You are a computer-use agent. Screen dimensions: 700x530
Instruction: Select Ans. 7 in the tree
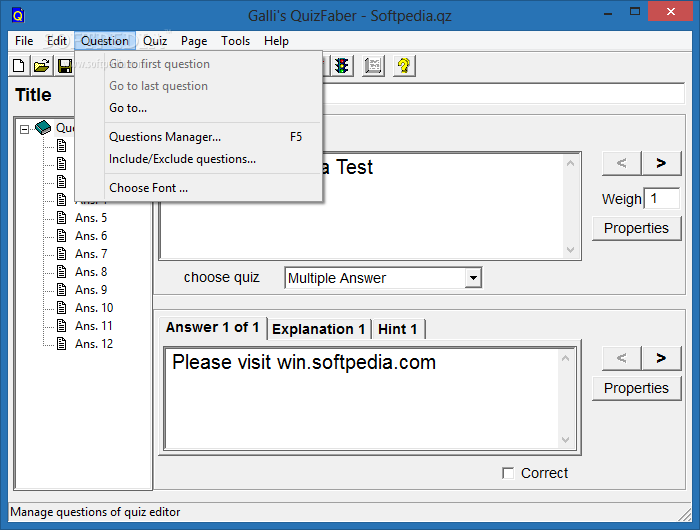click(91, 254)
